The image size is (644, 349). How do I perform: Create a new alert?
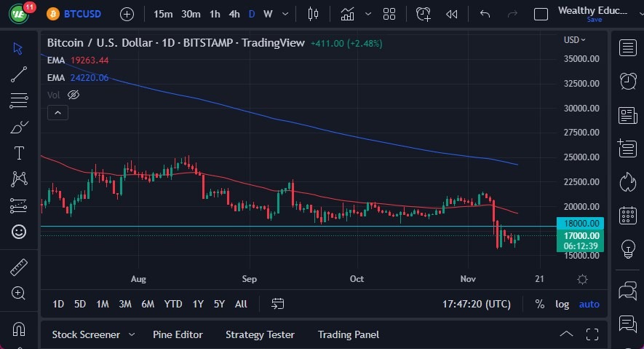point(423,15)
